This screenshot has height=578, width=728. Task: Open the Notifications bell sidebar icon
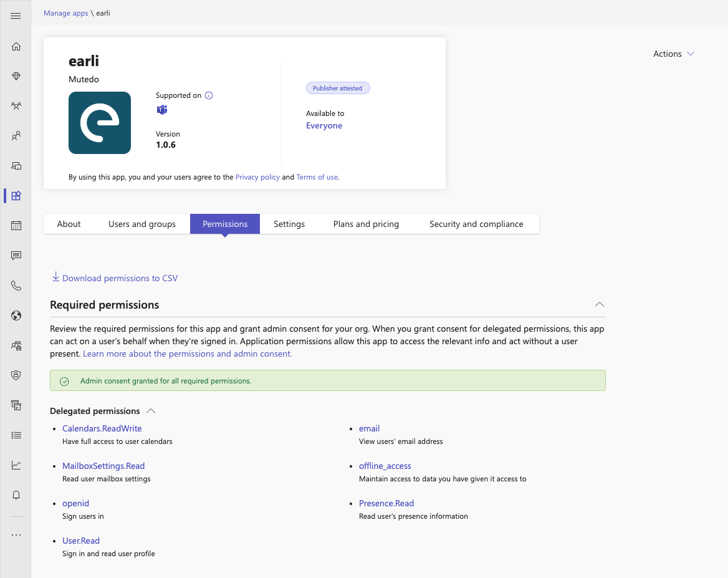coord(16,495)
